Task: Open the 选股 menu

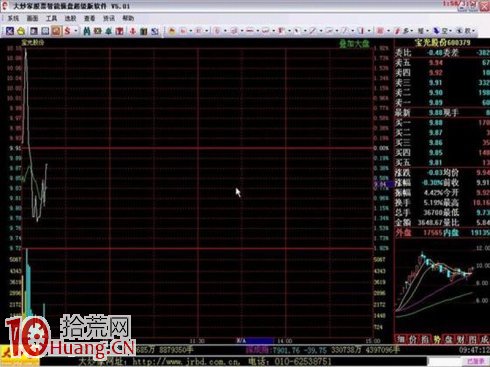Action: pyautogui.click(x=70, y=18)
